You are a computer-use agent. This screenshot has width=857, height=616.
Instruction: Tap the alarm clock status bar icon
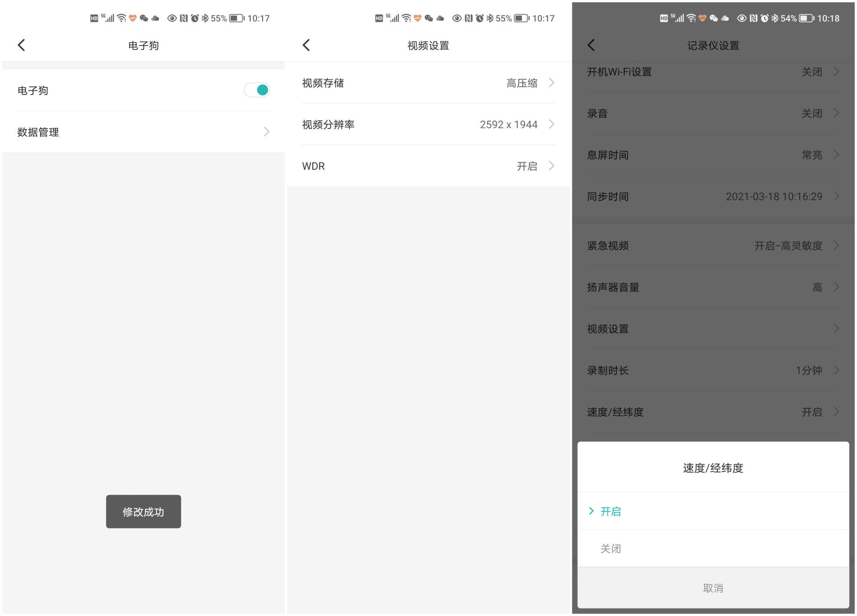764,18
